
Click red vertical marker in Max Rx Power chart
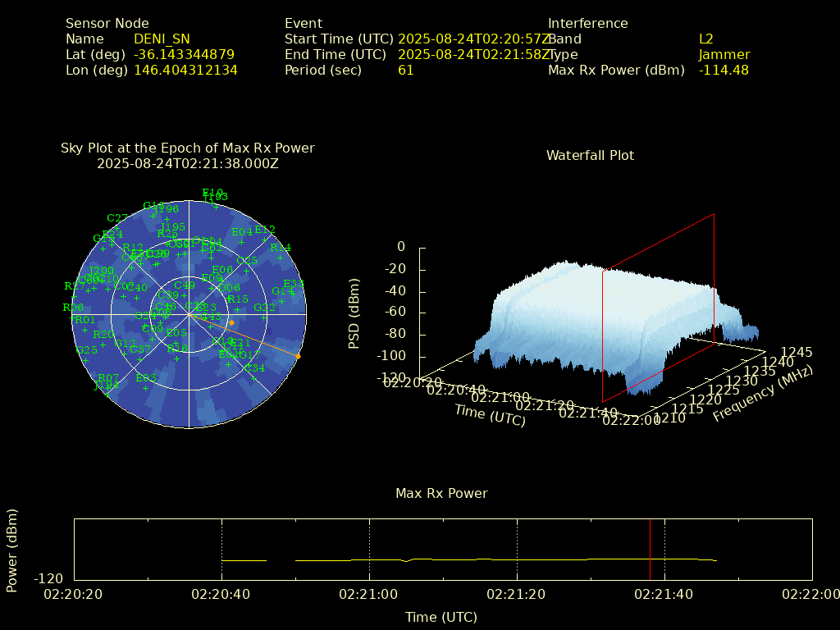tap(650, 550)
